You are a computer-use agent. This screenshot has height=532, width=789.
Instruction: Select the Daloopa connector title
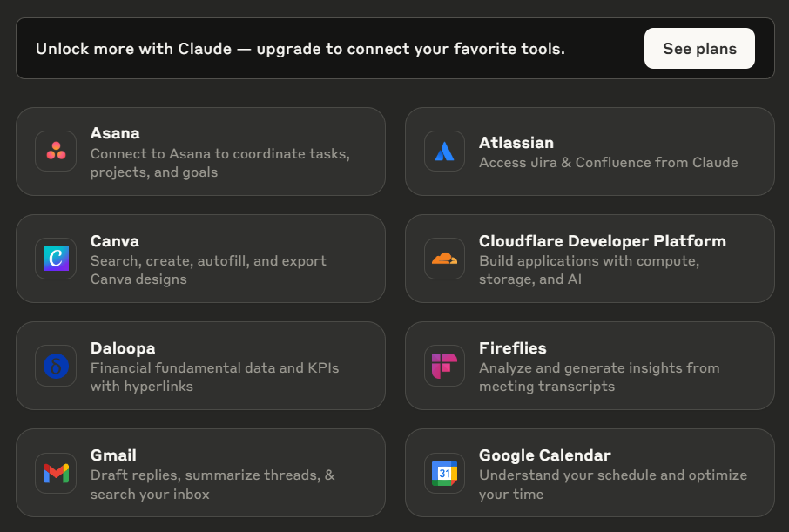click(x=123, y=348)
